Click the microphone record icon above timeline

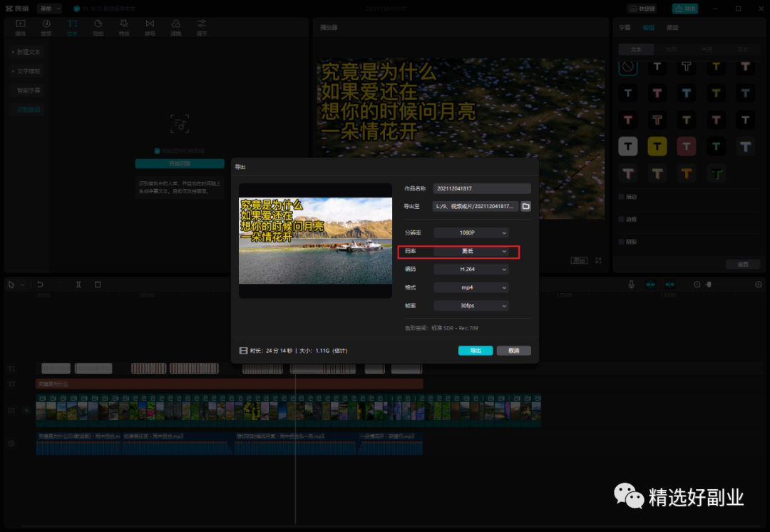[x=631, y=285]
